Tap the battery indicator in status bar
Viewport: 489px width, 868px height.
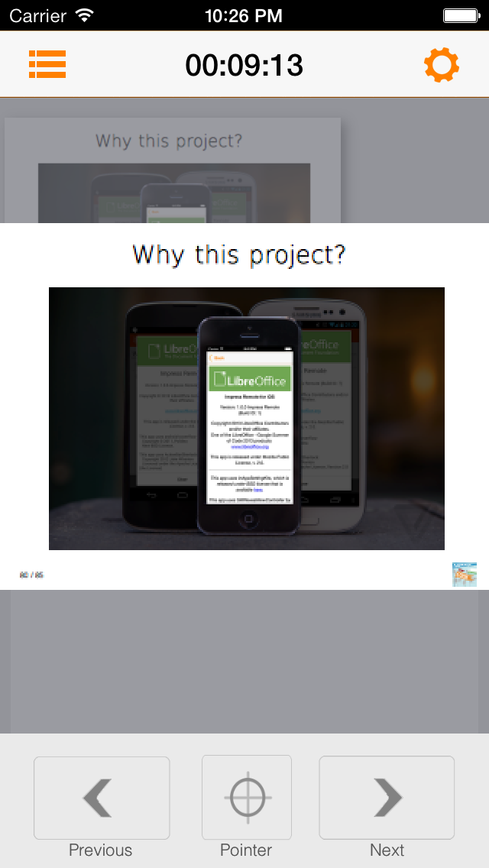(x=461, y=15)
